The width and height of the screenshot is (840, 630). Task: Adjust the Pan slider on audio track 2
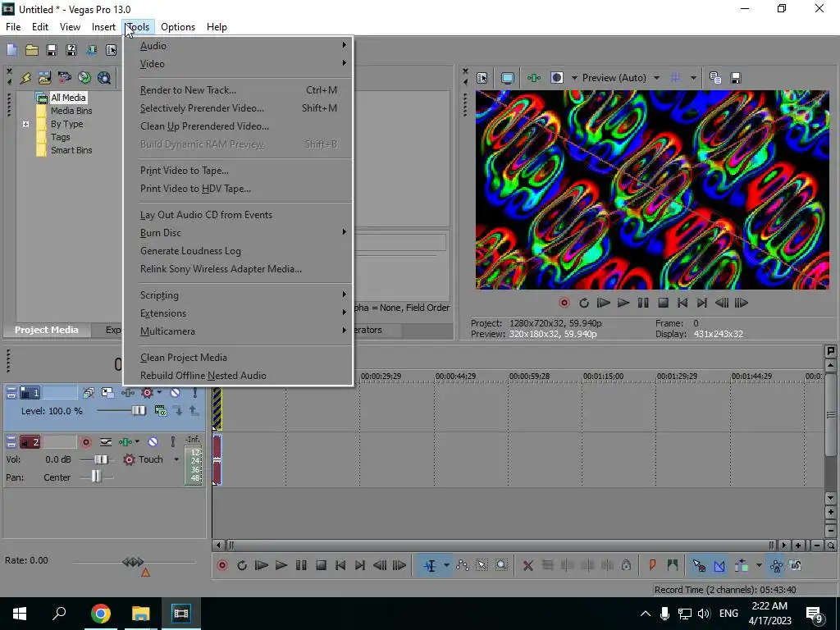coord(96,477)
